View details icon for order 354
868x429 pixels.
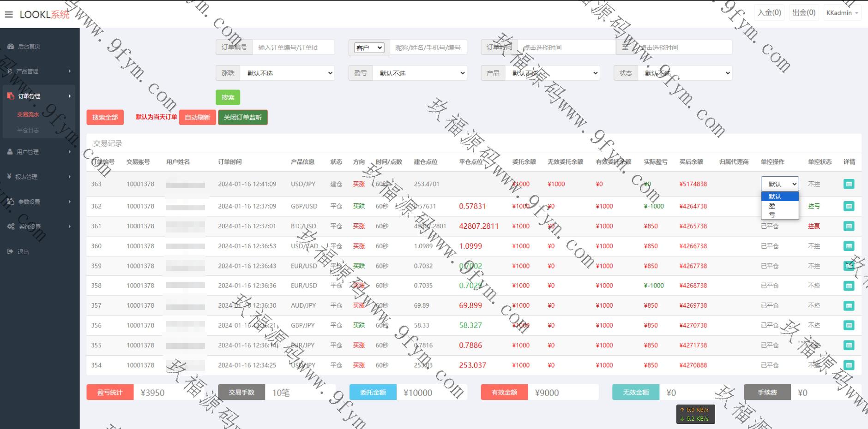pos(849,365)
